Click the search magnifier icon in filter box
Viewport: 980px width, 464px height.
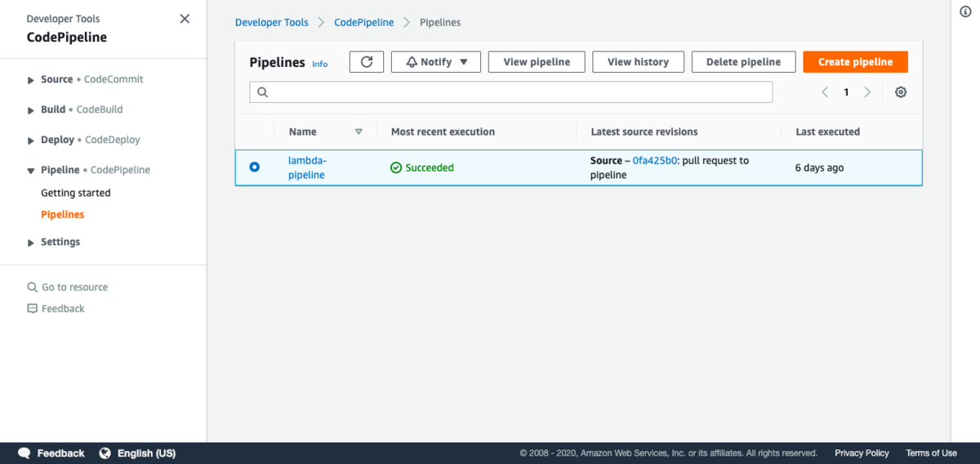click(x=263, y=92)
